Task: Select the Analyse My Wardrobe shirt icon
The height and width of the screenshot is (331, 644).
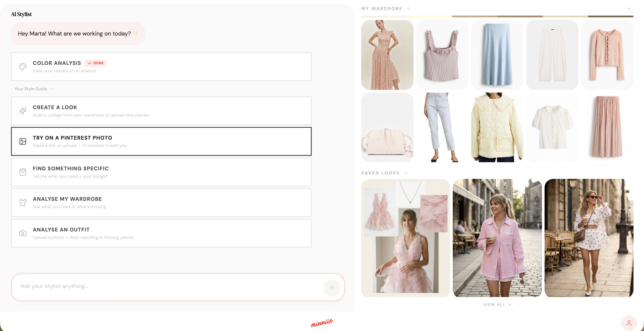Action: (23, 202)
